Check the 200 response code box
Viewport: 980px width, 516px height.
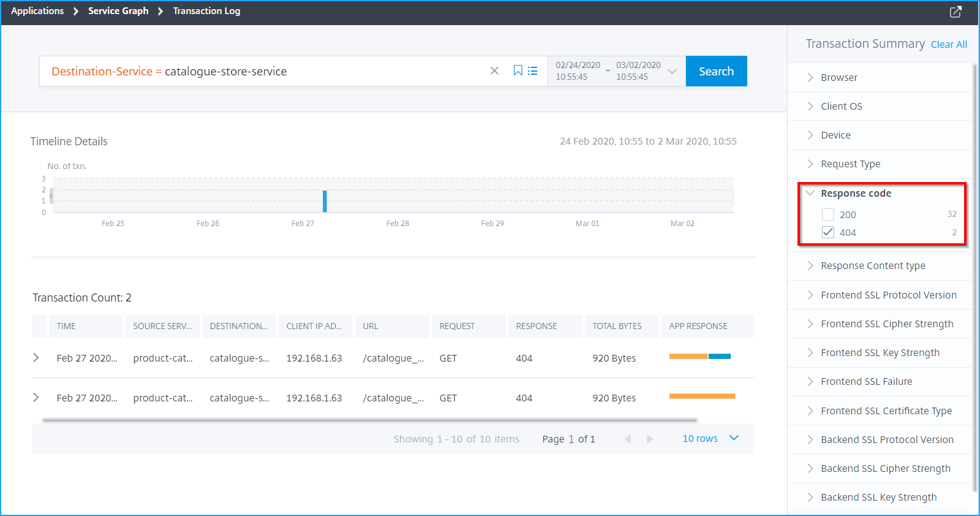(x=828, y=214)
